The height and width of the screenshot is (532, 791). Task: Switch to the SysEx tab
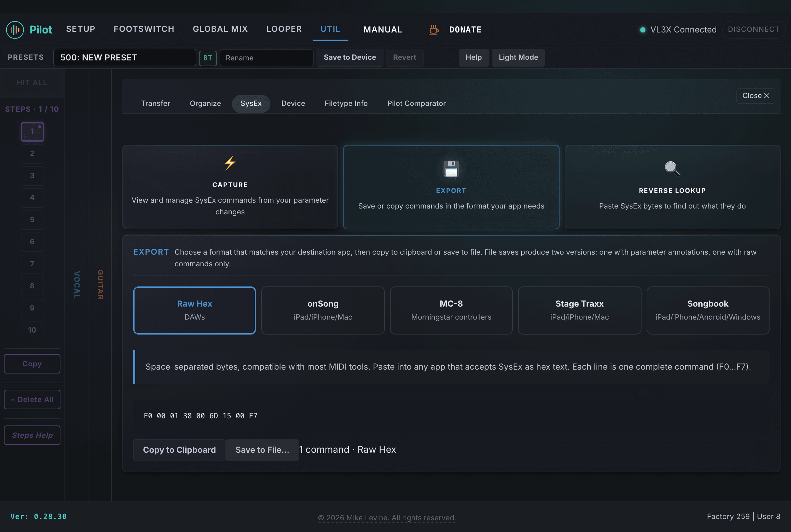251,104
